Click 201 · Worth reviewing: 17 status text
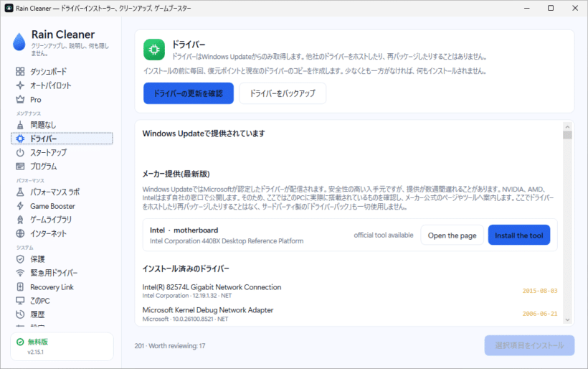Viewport: 588px width, 369px height. coord(170,346)
